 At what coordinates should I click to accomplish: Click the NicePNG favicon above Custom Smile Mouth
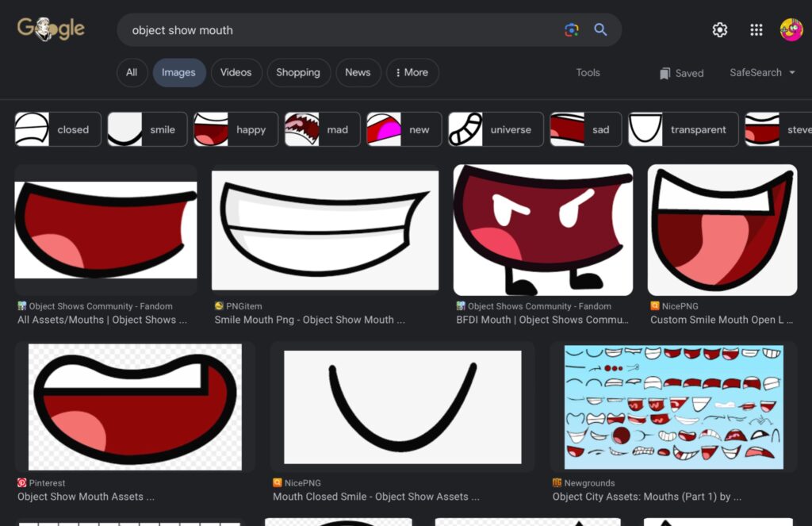tap(654, 305)
